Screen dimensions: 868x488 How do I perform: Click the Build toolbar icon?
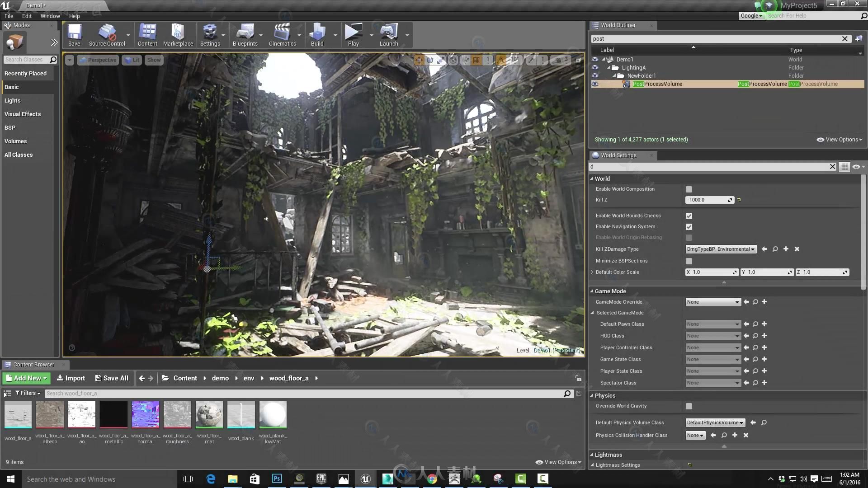(x=317, y=35)
